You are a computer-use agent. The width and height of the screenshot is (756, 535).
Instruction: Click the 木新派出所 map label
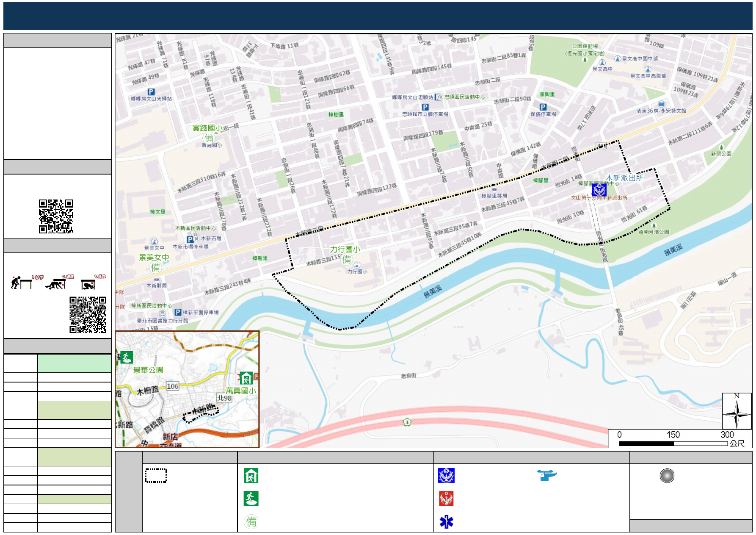624,178
